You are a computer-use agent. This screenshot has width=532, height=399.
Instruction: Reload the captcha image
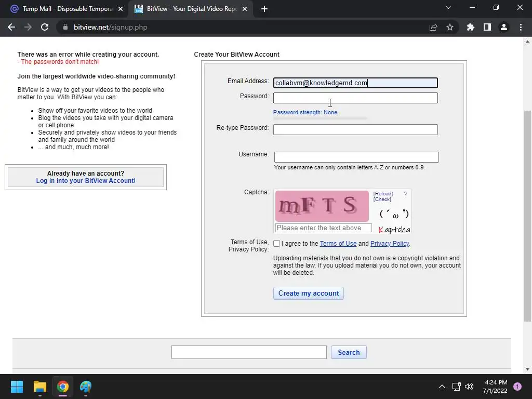click(x=383, y=194)
